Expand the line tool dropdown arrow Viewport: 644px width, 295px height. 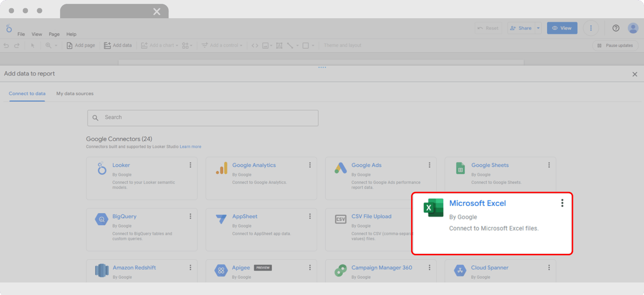click(297, 45)
